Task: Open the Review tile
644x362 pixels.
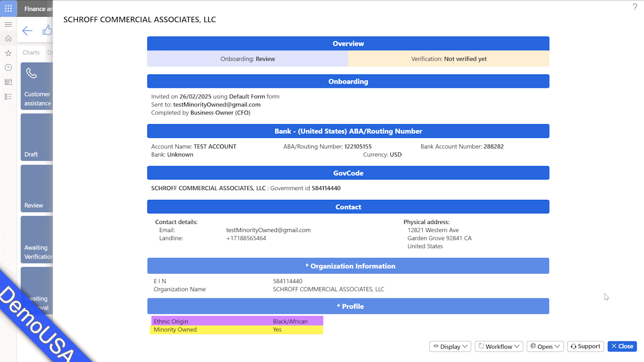Action: click(x=36, y=188)
